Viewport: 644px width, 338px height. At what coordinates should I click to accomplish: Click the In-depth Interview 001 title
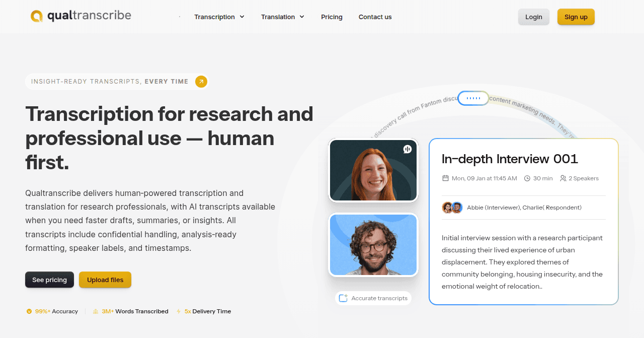pyautogui.click(x=510, y=159)
